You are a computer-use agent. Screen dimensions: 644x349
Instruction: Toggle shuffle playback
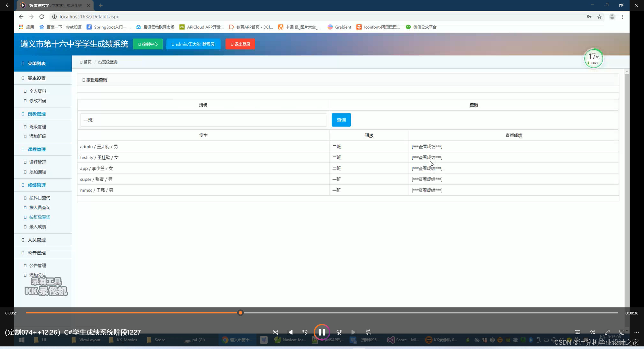(275, 332)
